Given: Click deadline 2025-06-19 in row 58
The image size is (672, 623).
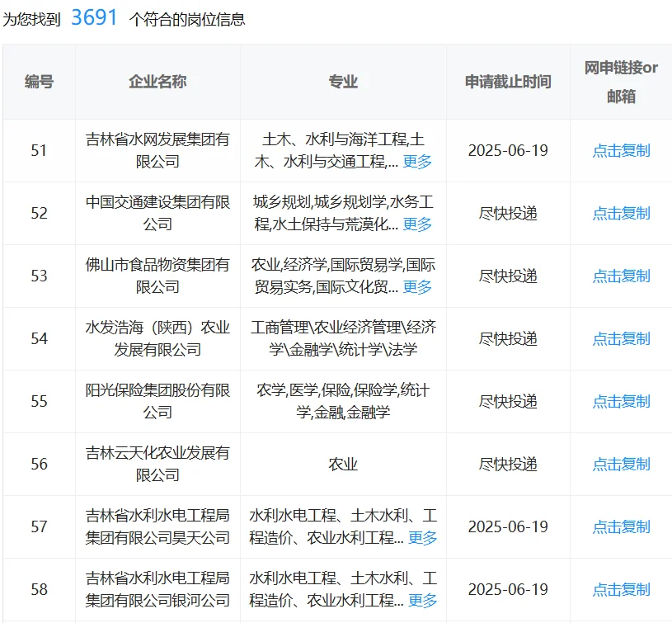Looking at the screenshot, I should click(508, 589).
